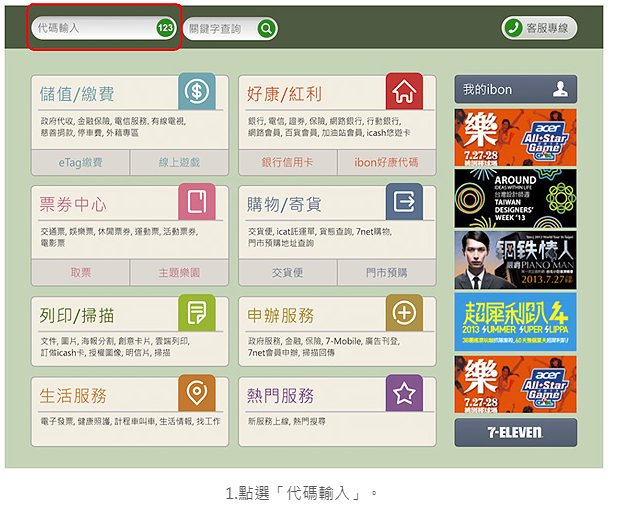The height and width of the screenshot is (514, 619).
Task: Select the ibon好康代碼 shortcut
Action: coord(386,162)
